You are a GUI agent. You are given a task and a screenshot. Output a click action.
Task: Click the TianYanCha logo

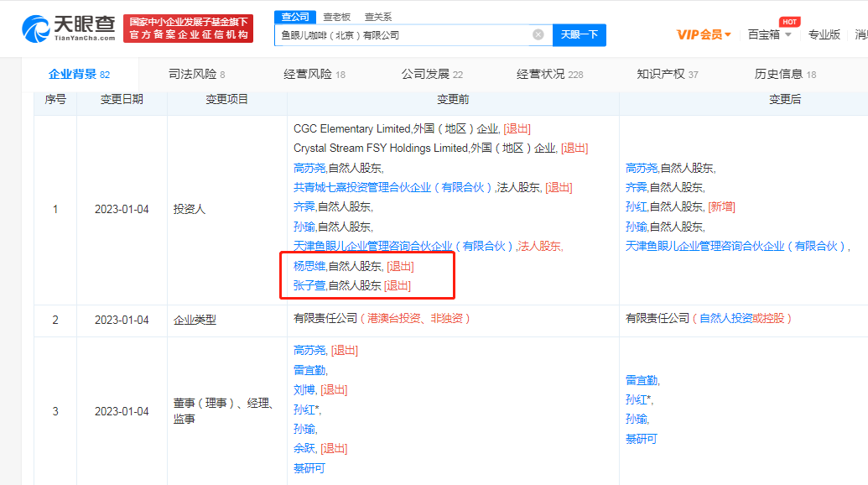[x=69, y=29]
